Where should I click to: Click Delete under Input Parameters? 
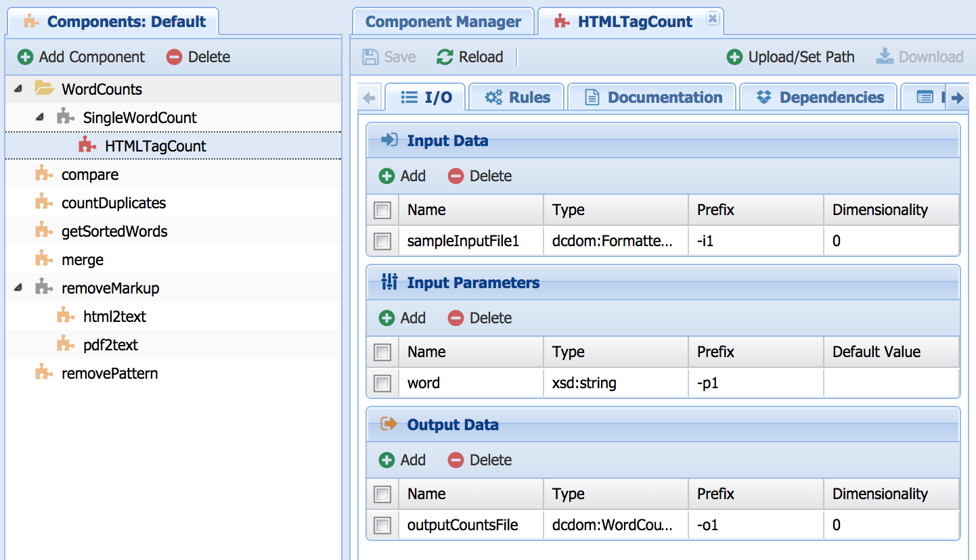(x=480, y=319)
